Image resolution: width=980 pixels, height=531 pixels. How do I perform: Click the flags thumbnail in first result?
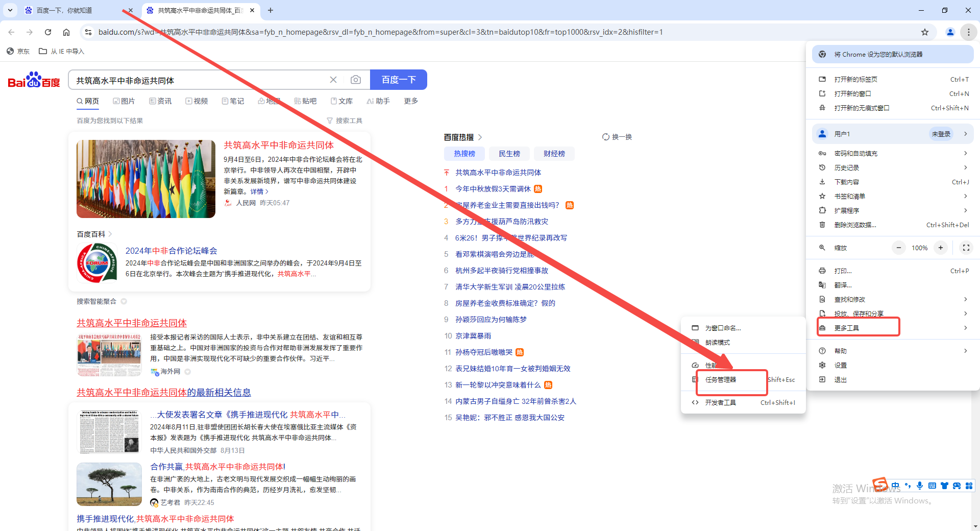point(146,179)
